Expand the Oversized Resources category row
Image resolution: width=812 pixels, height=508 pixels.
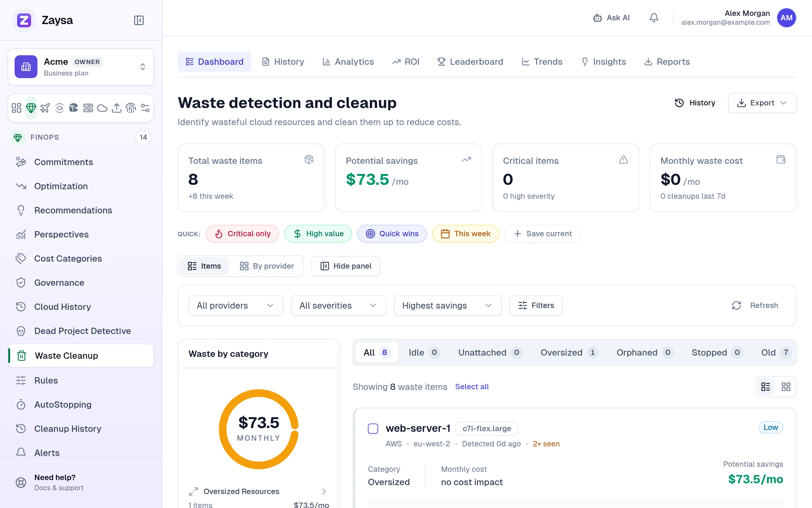point(259,491)
